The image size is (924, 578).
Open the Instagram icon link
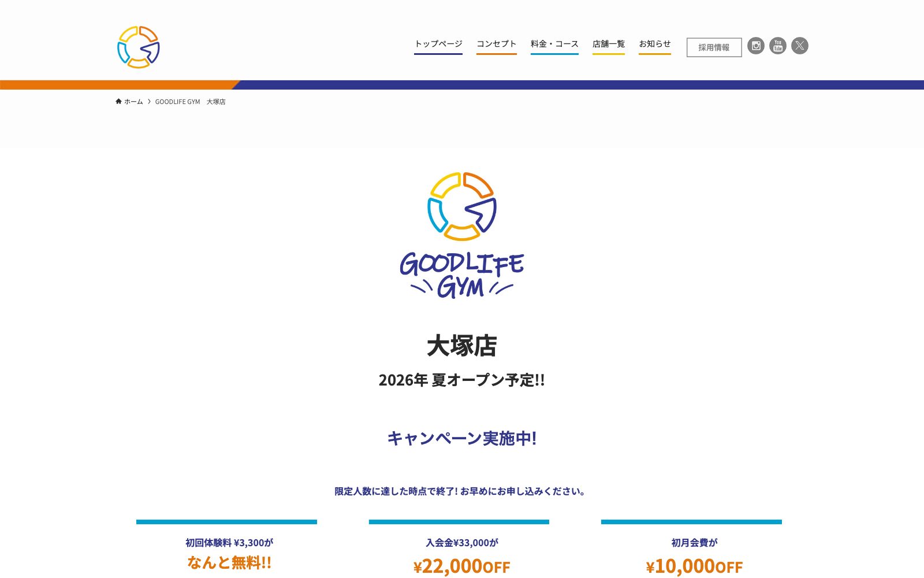756,46
